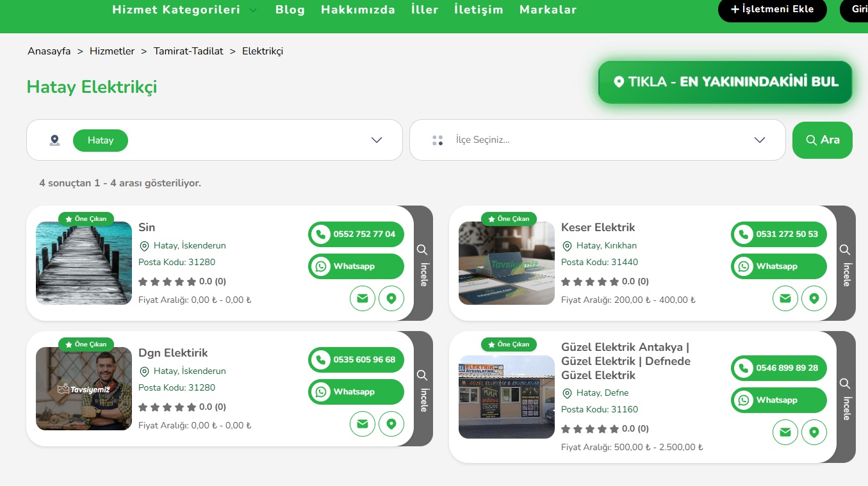Go to Blog in the top menu
This screenshot has height=486, width=868.
(290, 10)
